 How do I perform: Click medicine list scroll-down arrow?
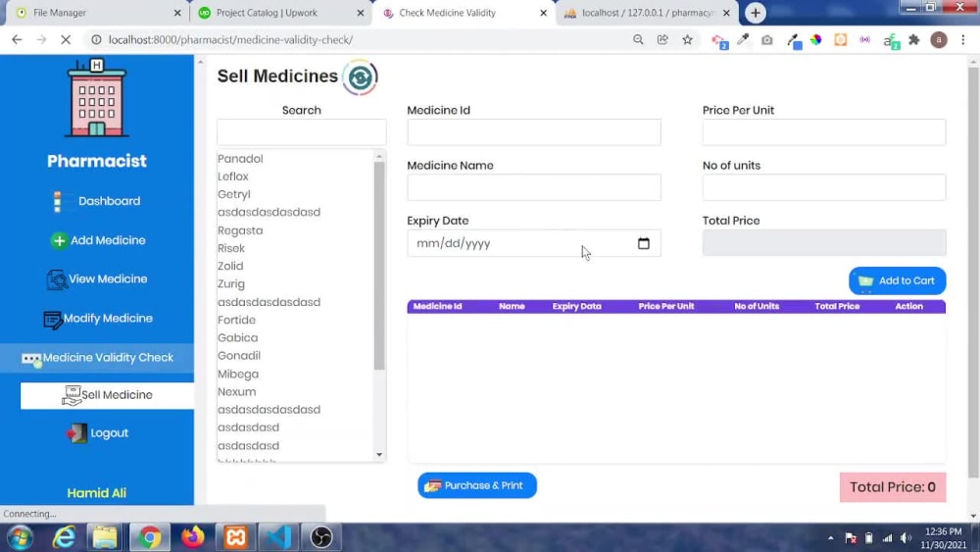click(x=379, y=455)
